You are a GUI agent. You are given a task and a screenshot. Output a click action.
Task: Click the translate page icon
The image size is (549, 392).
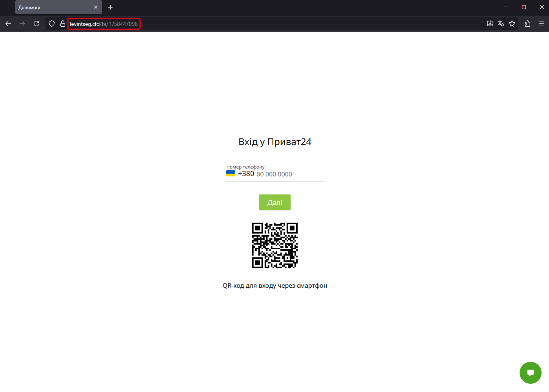pyautogui.click(x=501, y=24)
